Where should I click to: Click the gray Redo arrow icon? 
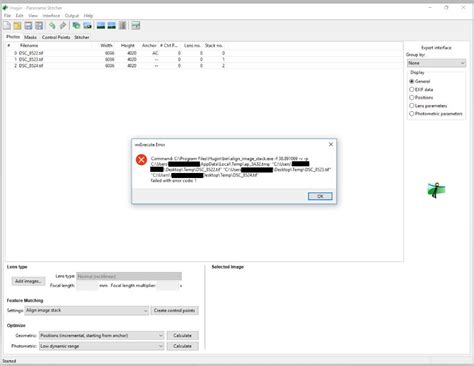point(63,25)
